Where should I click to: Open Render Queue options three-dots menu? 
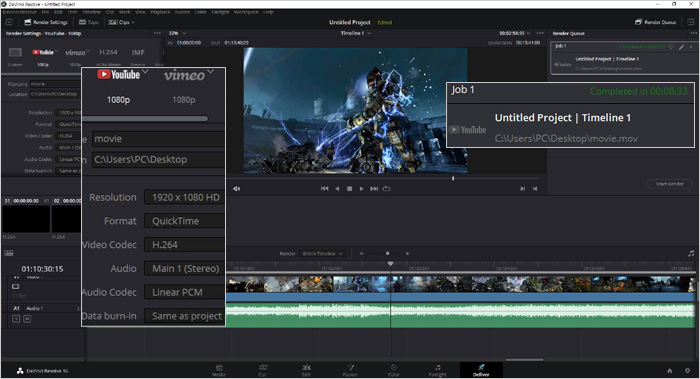pos(692,33)
